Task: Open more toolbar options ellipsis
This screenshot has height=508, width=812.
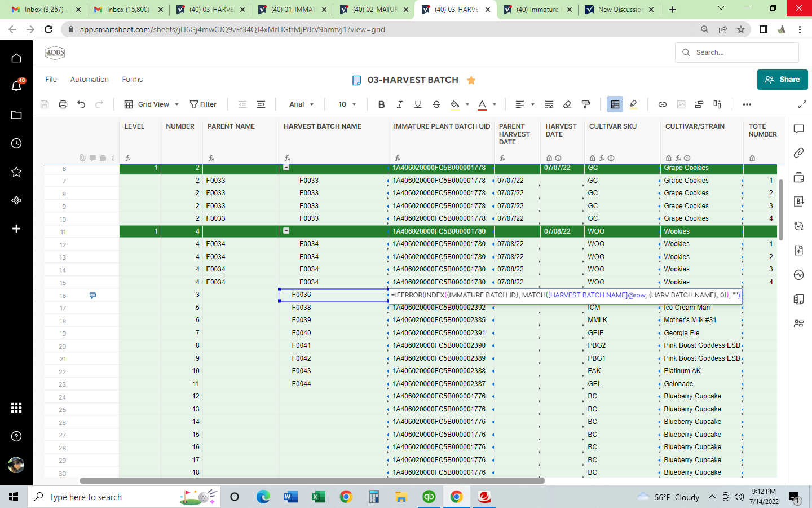Action: click(747, 104)
